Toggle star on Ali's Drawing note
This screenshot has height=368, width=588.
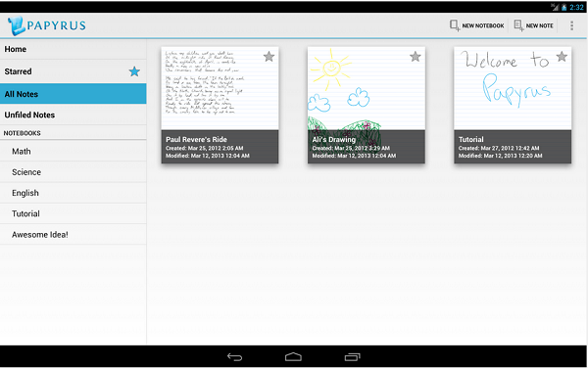pos(415,57)
